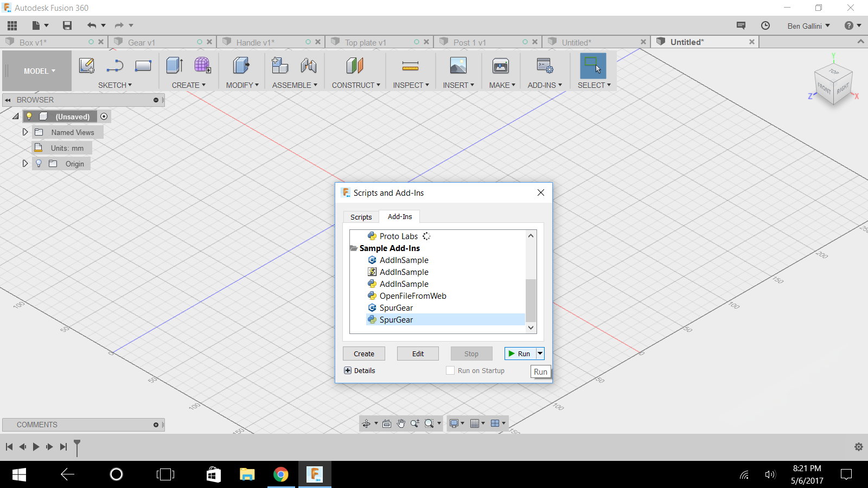Select the Line sketch tool icon
This screenshot has height=488, width=868.
point(115,66)
